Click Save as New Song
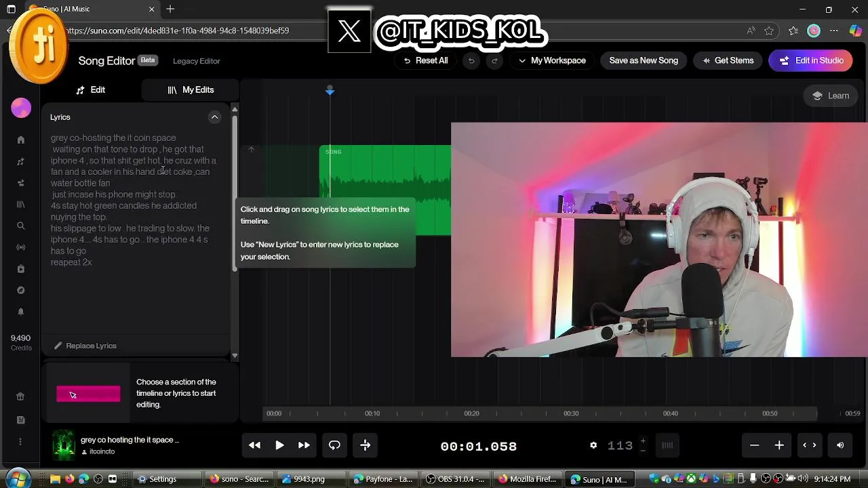 [644, 60]
